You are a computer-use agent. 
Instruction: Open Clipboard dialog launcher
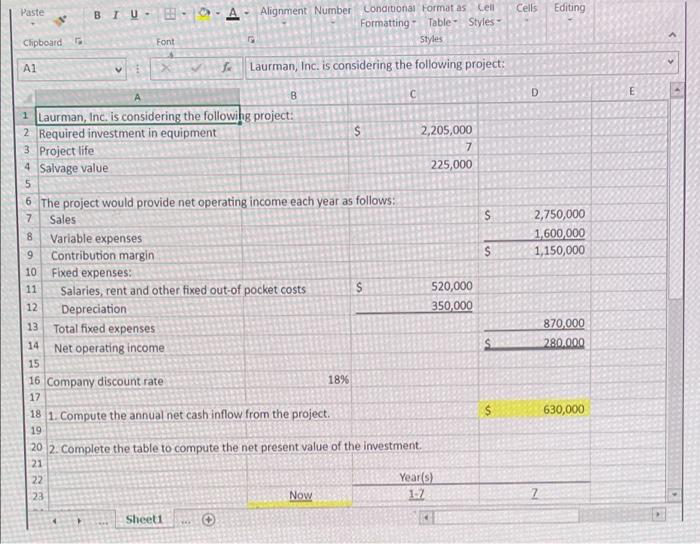pos(79,42)
